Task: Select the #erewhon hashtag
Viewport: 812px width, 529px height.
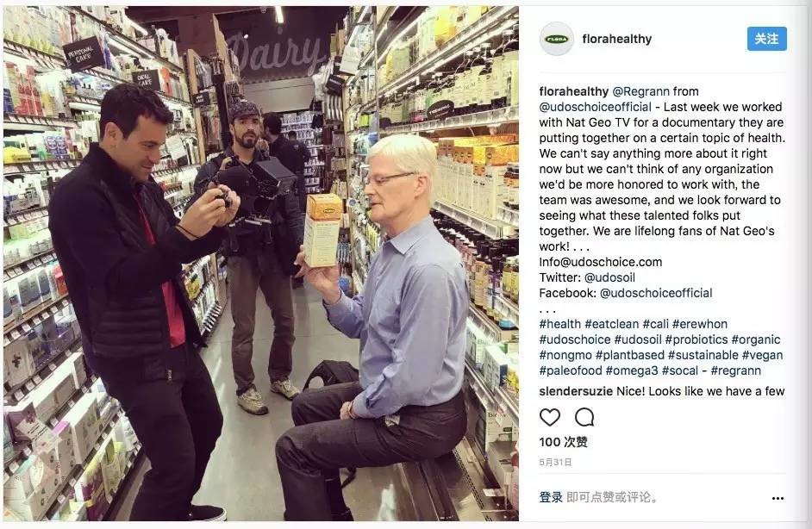Action: click(700, 324)
